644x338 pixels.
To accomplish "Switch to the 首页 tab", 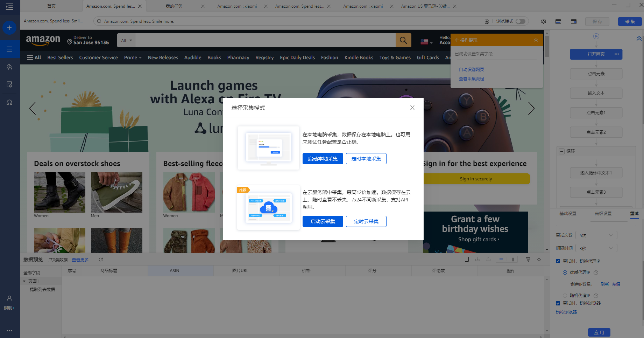I will [x=51, y=6].
